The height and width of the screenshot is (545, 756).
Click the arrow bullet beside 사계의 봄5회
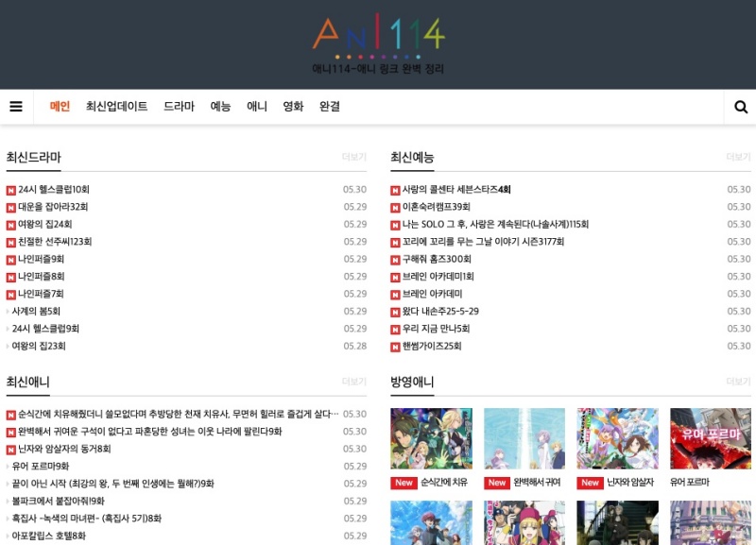tap(9, 312)
